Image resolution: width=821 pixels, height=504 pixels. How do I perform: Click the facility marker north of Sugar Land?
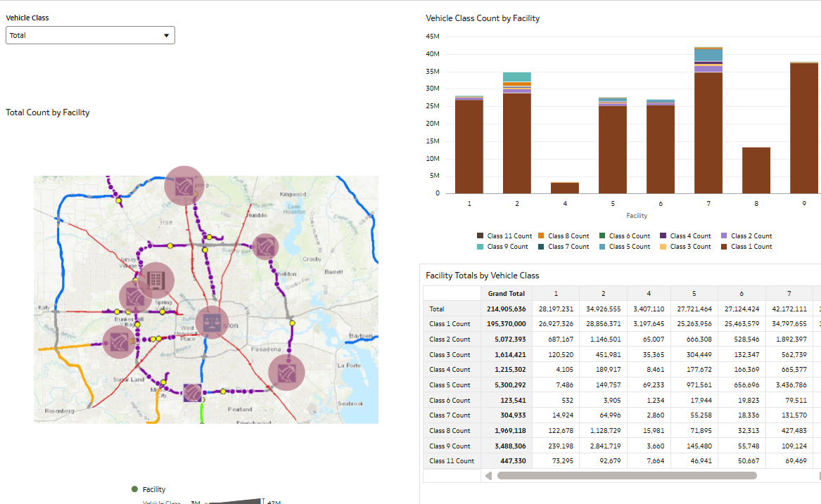pos(119,342)
